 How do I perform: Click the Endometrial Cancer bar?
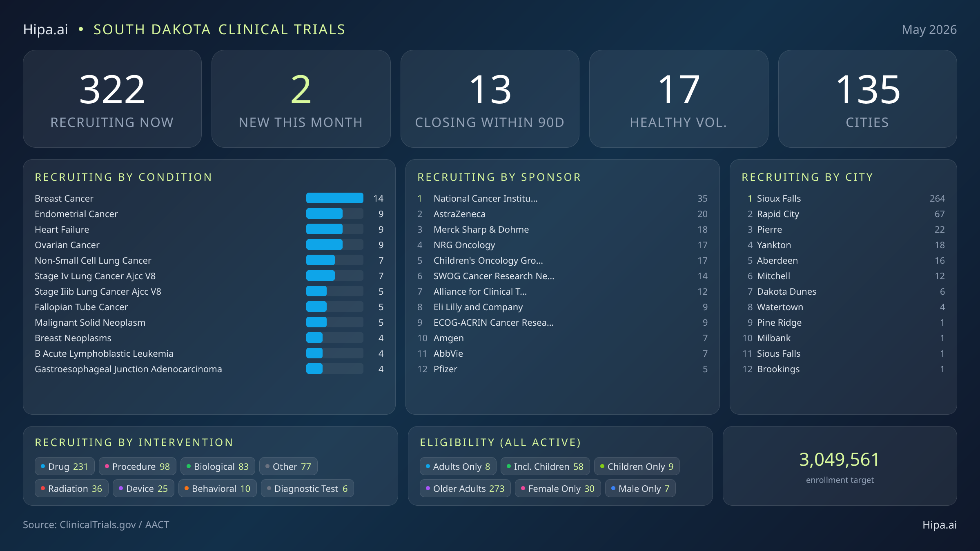pyautogui.click(x=335, y=213)
